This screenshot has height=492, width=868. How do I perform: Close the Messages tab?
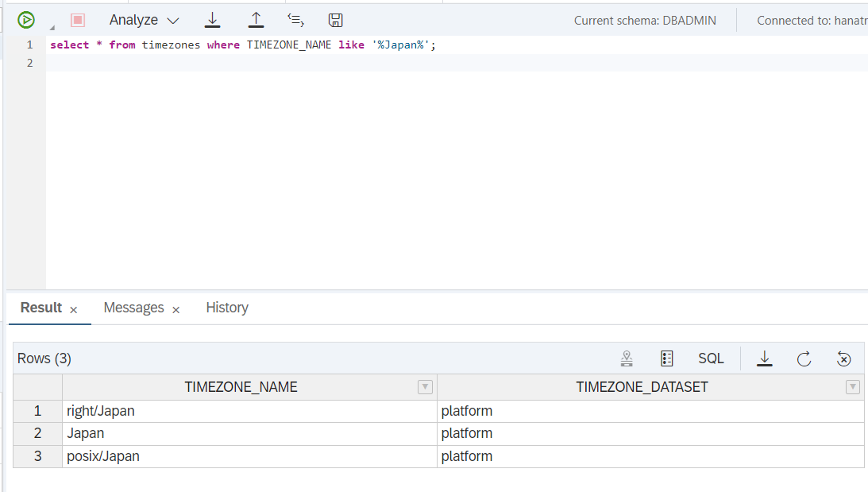click(176, 310)
